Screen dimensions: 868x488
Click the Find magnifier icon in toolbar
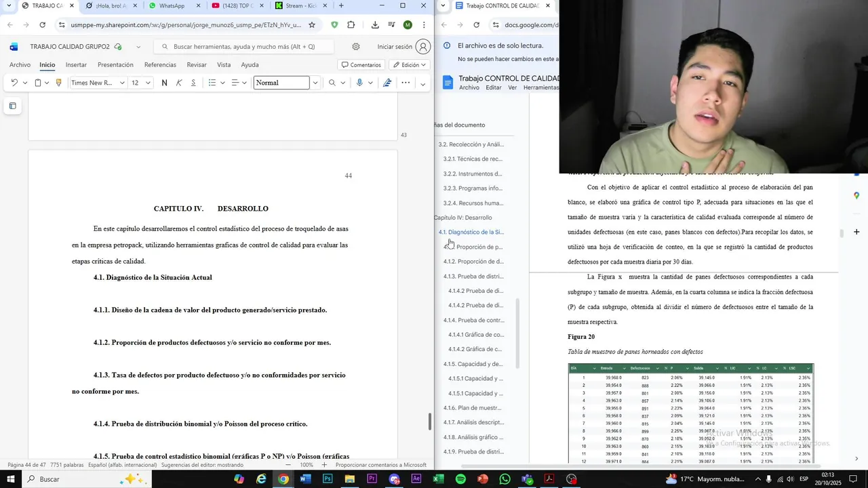click(332, 83)
